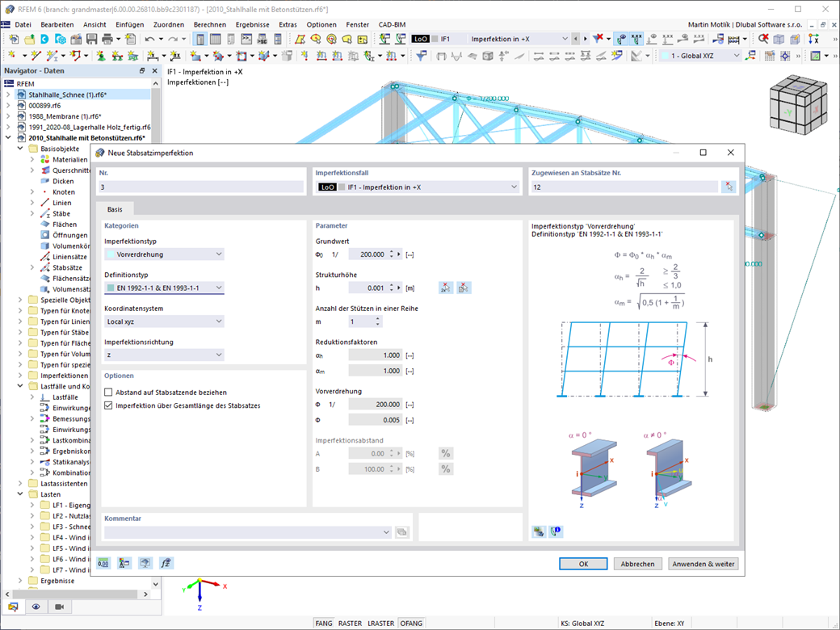
Task: Click the percent button for distance B
Action: (x=445, y=469)
